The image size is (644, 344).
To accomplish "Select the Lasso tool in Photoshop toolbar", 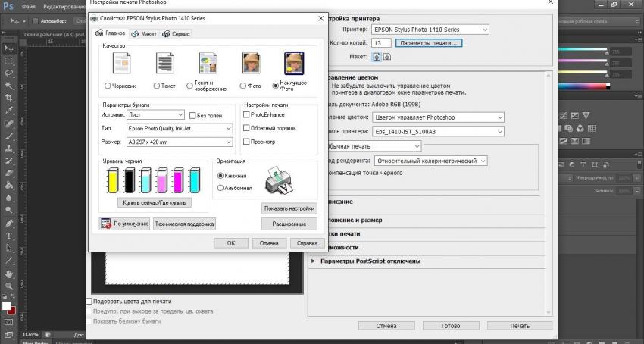I will point(9,73).
